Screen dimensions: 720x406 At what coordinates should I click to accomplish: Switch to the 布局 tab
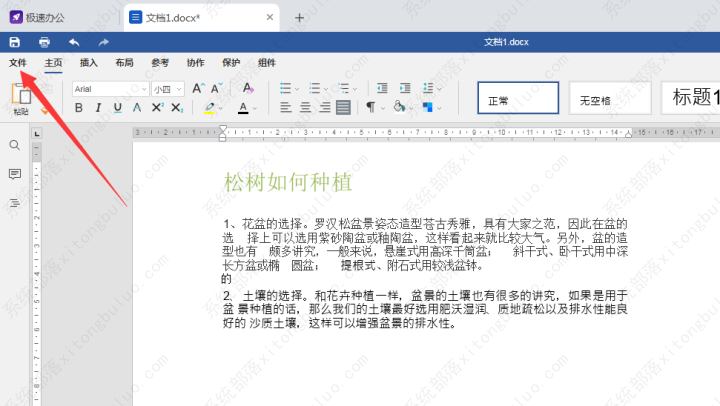click(124, 63)
